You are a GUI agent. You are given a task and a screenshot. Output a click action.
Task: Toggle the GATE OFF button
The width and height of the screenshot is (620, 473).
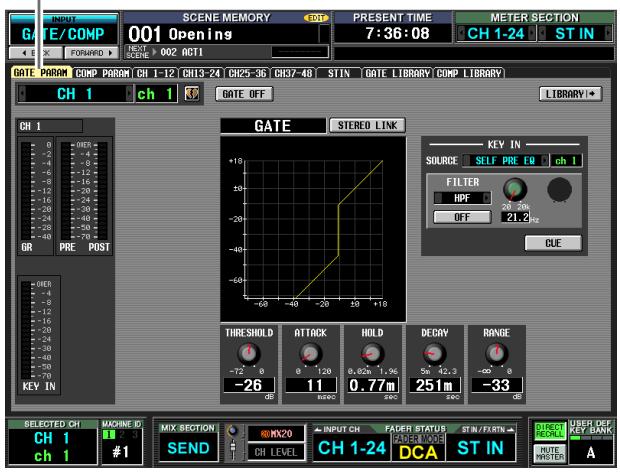tap(244, 94)
